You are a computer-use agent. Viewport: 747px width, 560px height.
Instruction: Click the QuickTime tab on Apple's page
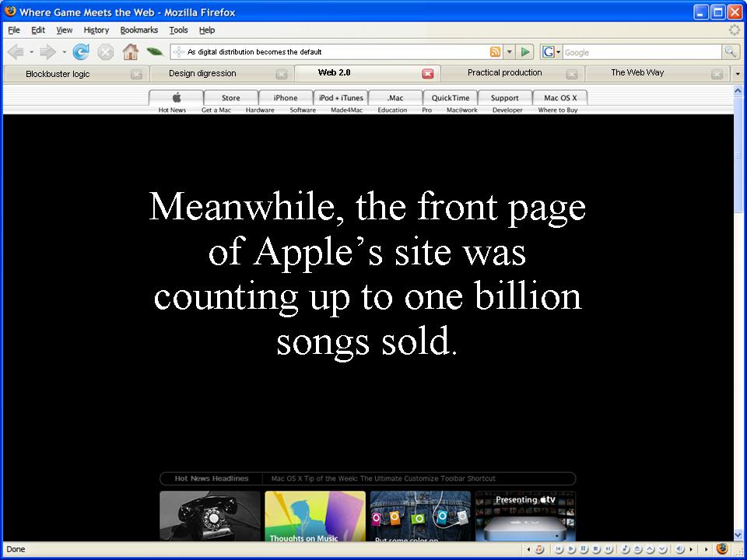point(451,98)
